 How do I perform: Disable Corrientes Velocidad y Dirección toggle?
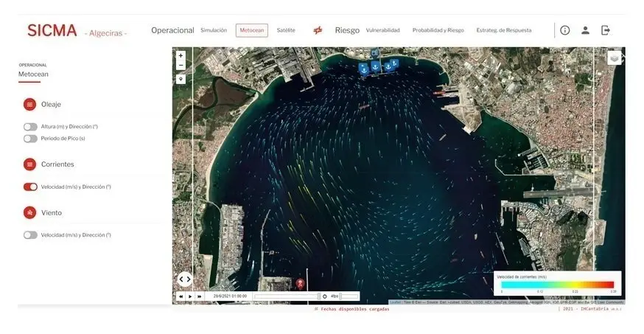[x=30, y=187]
